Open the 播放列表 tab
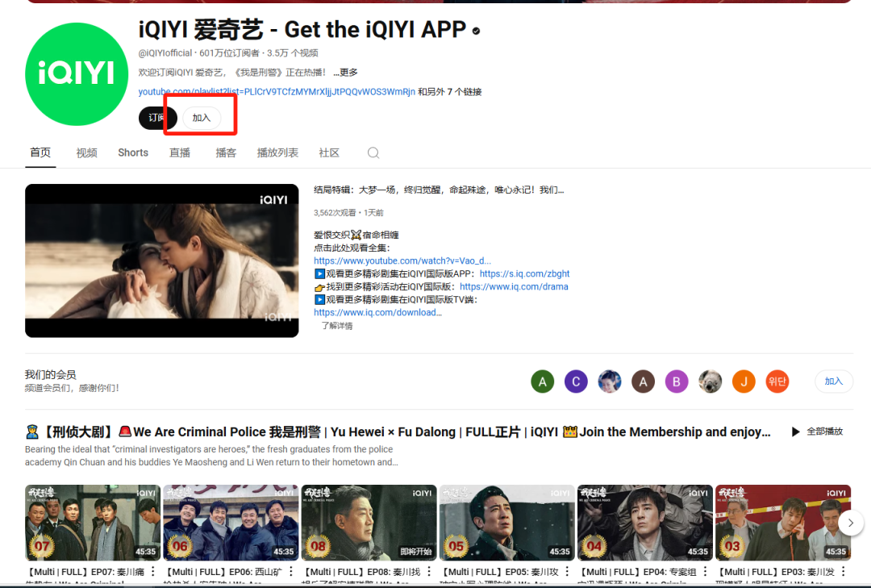Image resolution: width=871 pixels, height=588 pixels. pyautogui.click(x=277, y=152)
